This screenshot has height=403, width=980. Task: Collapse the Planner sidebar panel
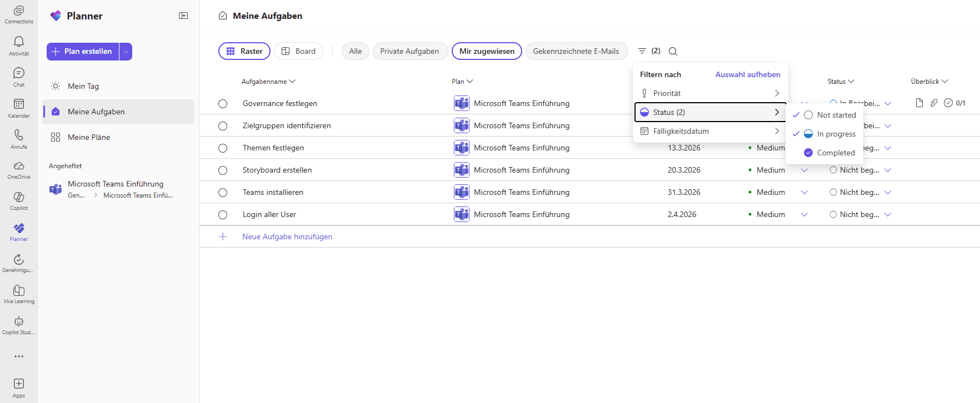click(183, 16)
